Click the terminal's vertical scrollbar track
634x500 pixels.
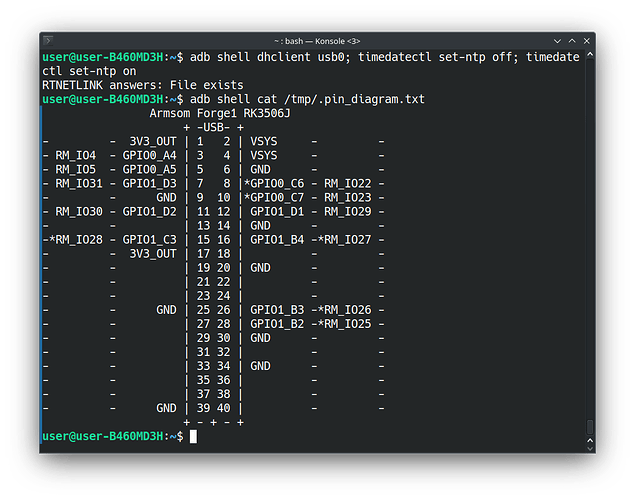coord(590,250)
